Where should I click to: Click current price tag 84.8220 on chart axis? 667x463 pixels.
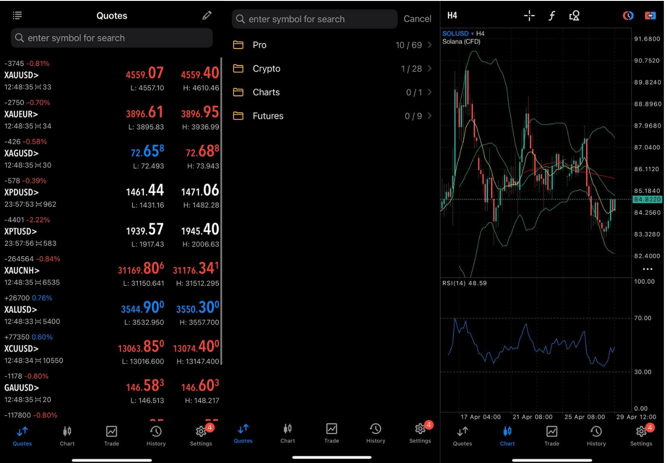[x=647, y=200]
